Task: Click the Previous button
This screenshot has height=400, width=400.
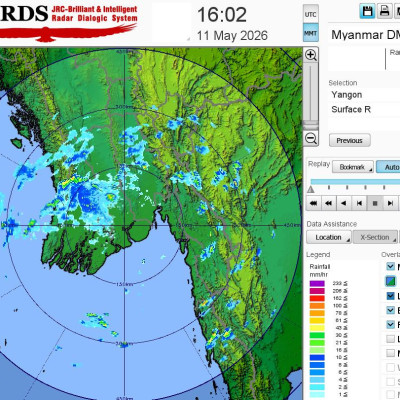Action: tap(350, 140)
